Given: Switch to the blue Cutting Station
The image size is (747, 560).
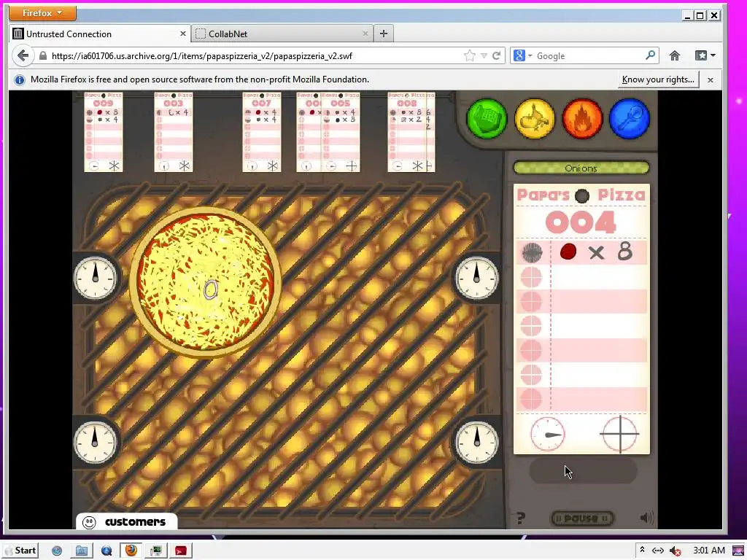Looking at the screenshot, I should coord(630,119).
